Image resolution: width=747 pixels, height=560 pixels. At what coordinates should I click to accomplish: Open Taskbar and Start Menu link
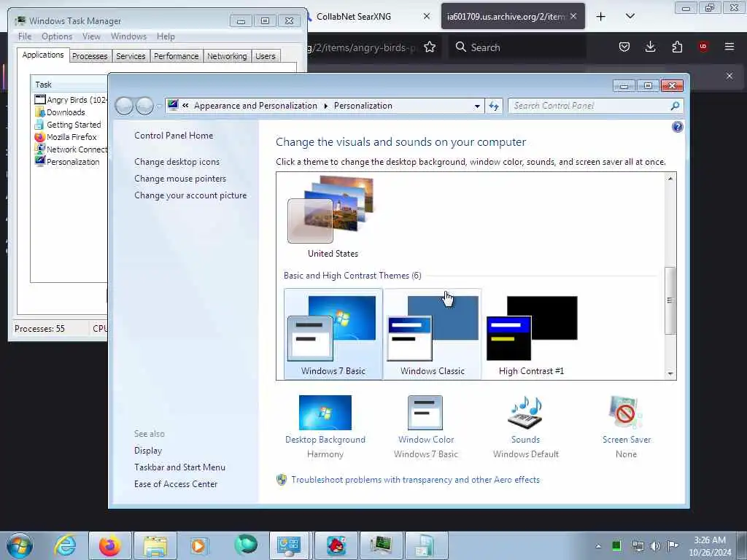click(x=179, y=467)
